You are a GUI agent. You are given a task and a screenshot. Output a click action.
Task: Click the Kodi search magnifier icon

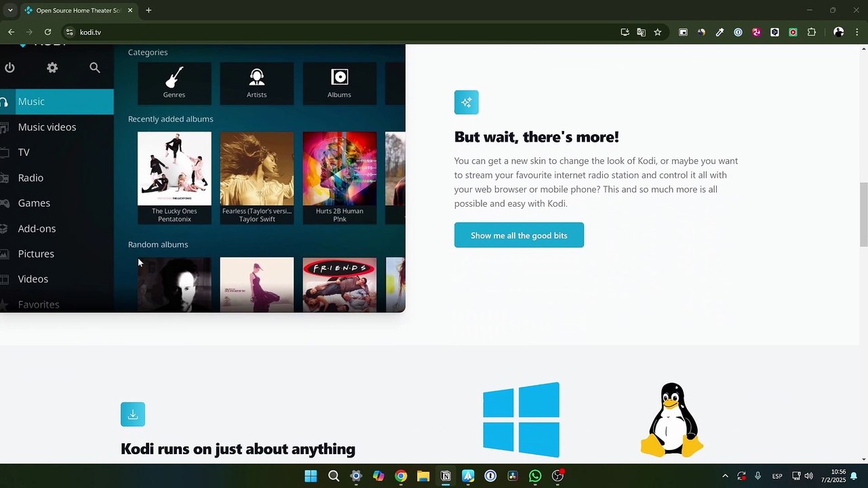[x=95, y=68]
